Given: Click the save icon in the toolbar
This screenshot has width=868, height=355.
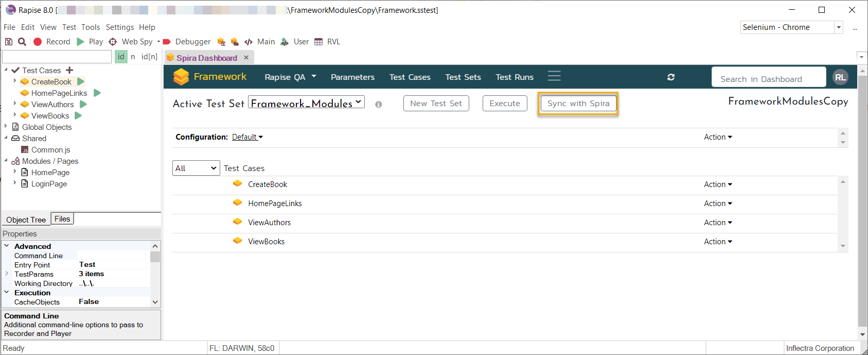Looking at the screenshot, I should (8, 42).
